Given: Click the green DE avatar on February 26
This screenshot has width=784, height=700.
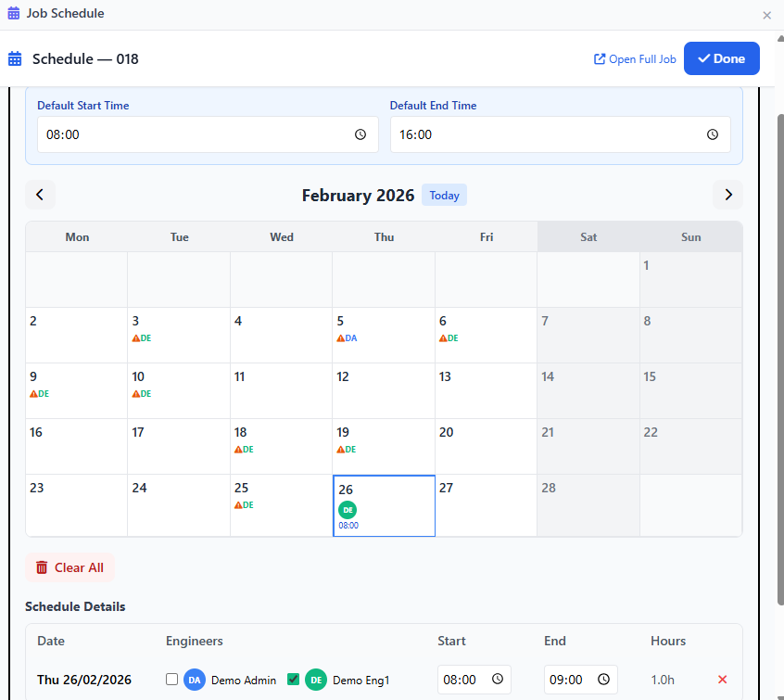Looking at the screenshot, I should [348, 510].
